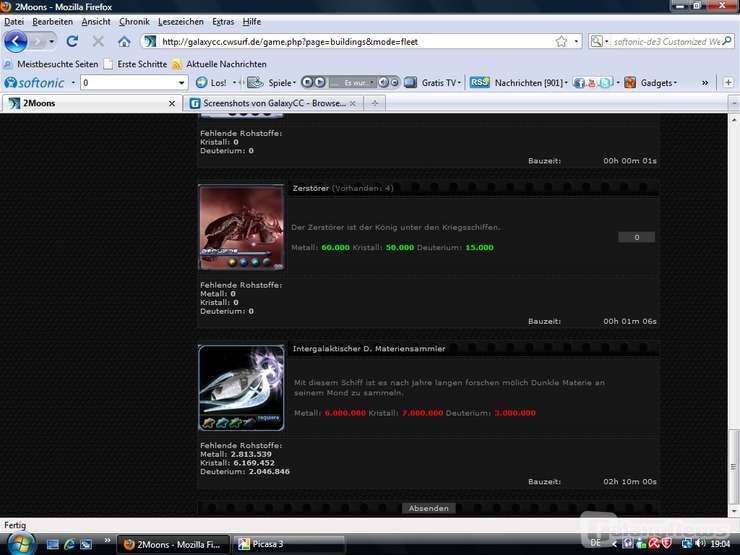Image resolution: width=740 pixels, height=555 pixels.
Task: Open the Lesezeichen menu
Action: coord(181,22)
